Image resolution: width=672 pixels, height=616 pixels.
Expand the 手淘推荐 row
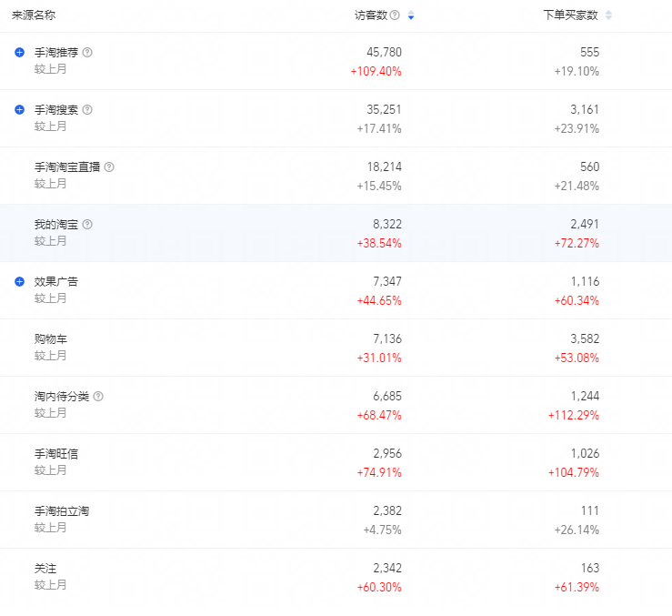(19, 53)
